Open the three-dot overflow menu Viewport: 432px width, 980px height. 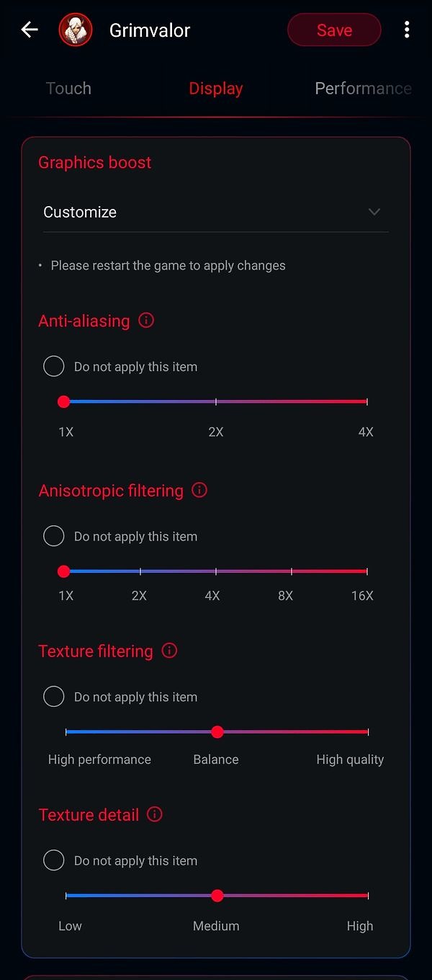point(407,30)
